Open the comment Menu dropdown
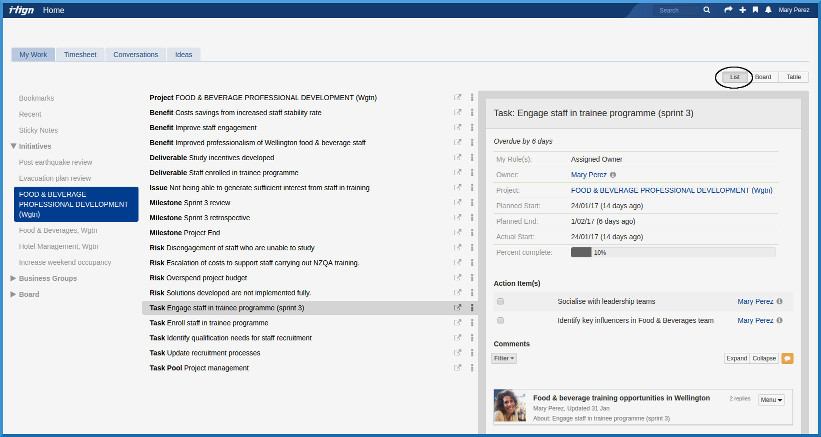The height and width of the screenshot is (437, 821). point(770,400)
